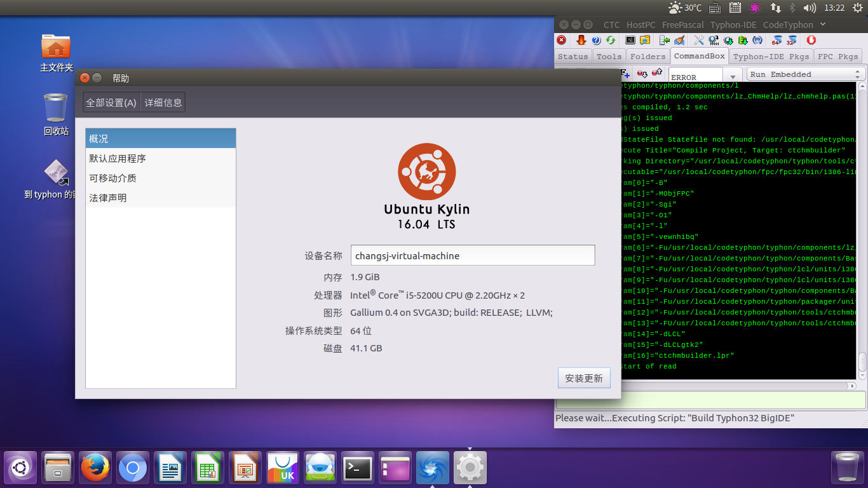The height and width of the screenshot is (488, 868).
Task: Open the CTC menu
Action: tap(611, 25)
